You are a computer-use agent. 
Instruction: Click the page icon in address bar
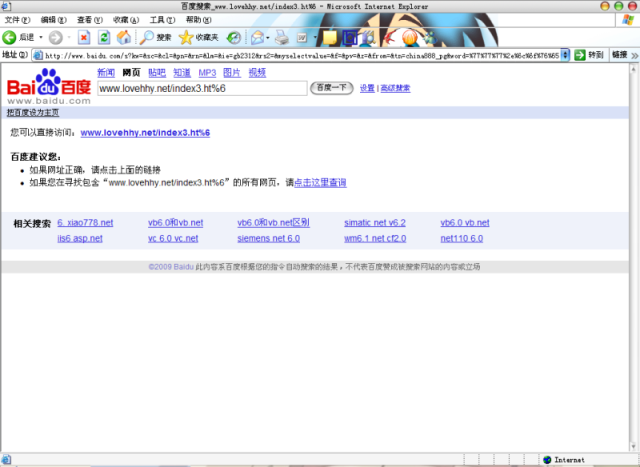click(38, 55)
